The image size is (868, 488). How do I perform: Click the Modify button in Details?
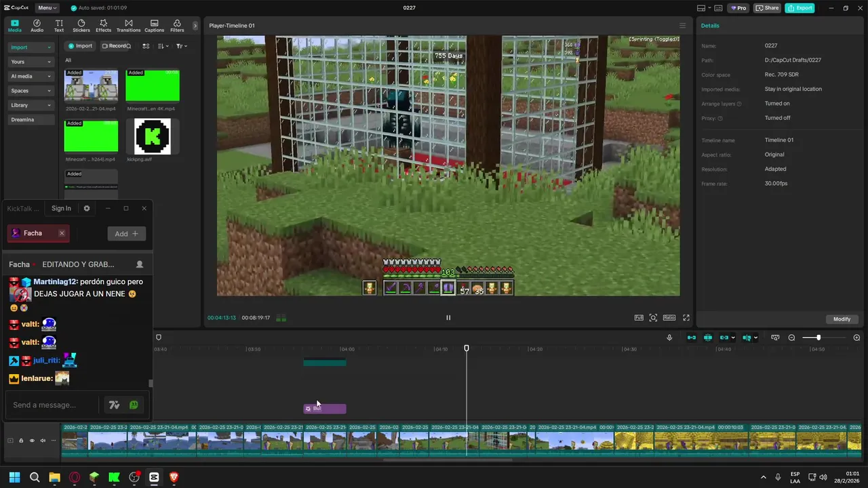[842, 319]
